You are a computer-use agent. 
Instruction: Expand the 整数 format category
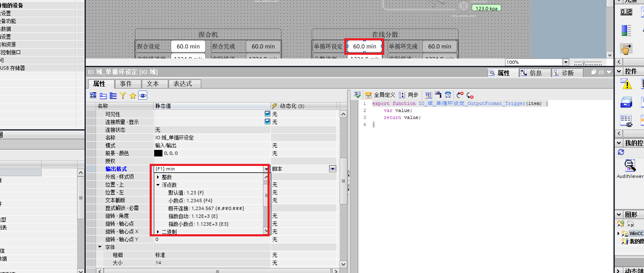coord(158,177)
